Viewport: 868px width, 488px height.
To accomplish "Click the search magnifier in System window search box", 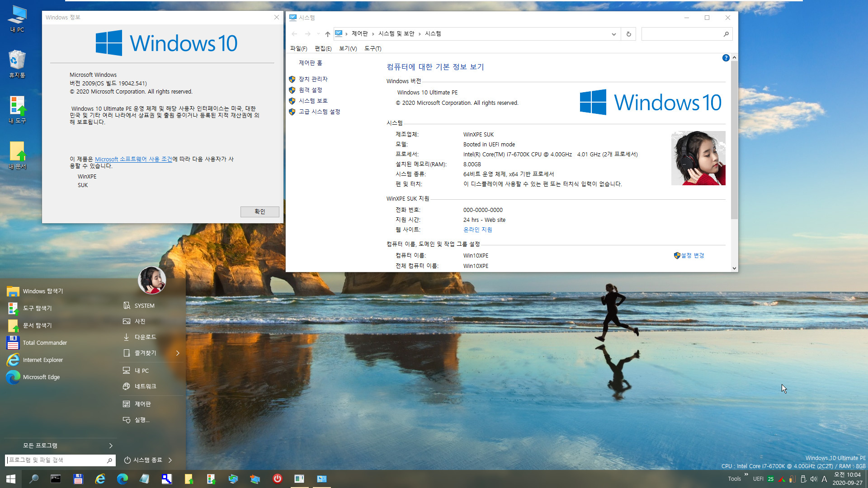I will (726, 34).
